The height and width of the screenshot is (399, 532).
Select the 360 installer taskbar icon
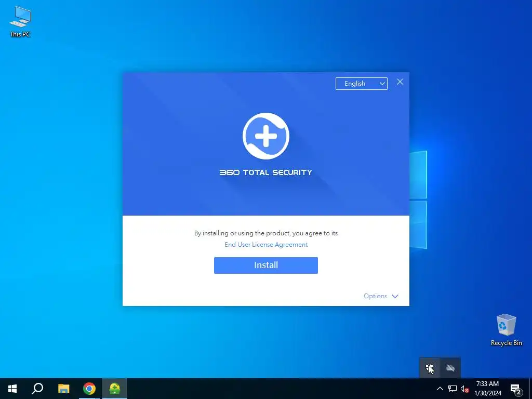[x=115, y=389]
